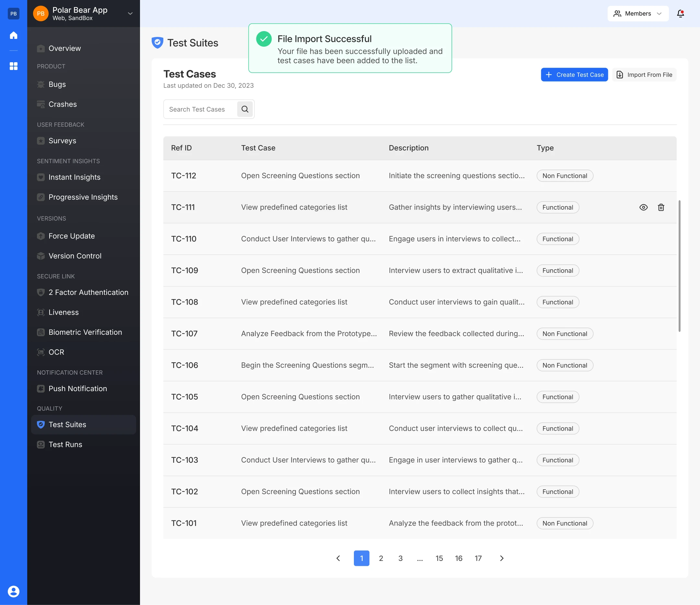Open Overview in the sidebar

tap(83, 48)
